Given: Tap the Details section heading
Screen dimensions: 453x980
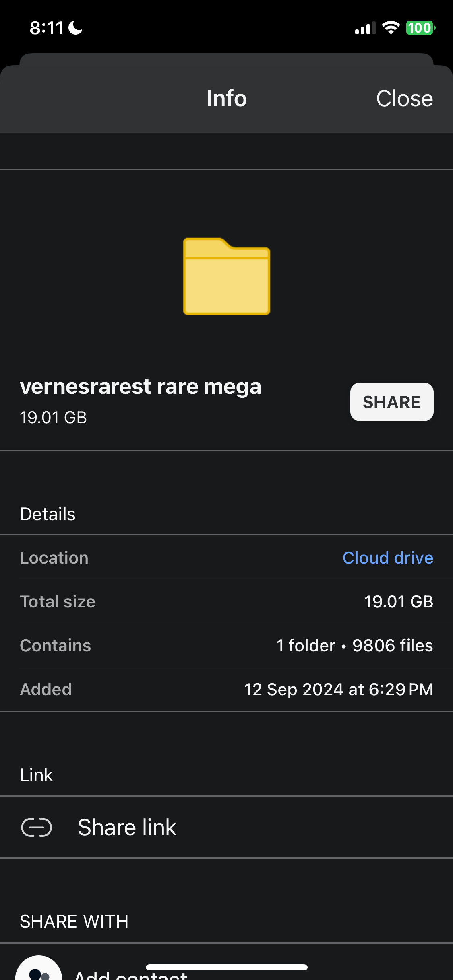Looking at the screenshot, I should [x=48, y=514].
